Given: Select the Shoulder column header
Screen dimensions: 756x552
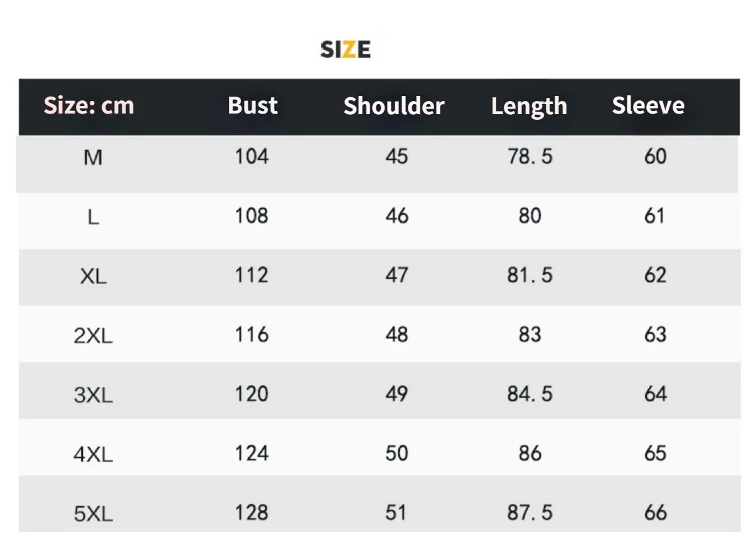Looking at the screenshot, I should coord(393,106).
